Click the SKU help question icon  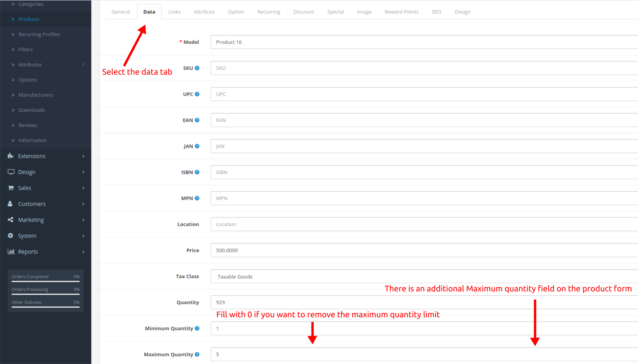(x=197, y=68)
